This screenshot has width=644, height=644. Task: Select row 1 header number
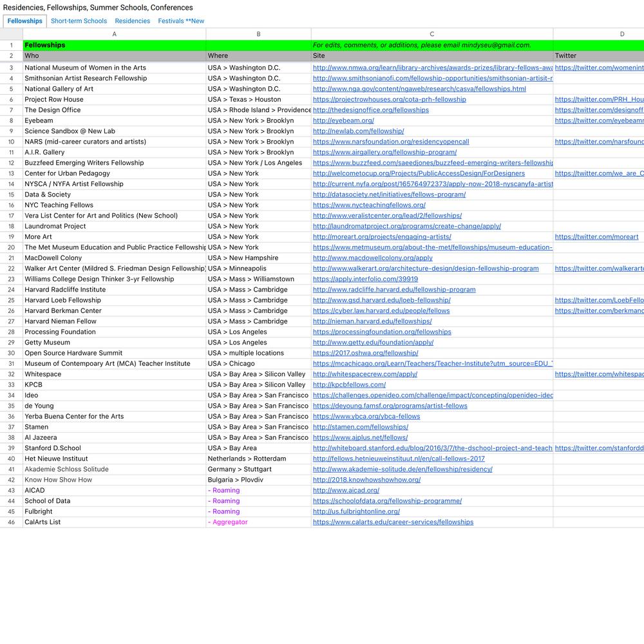pyautogui.click(x=11, y=45)
